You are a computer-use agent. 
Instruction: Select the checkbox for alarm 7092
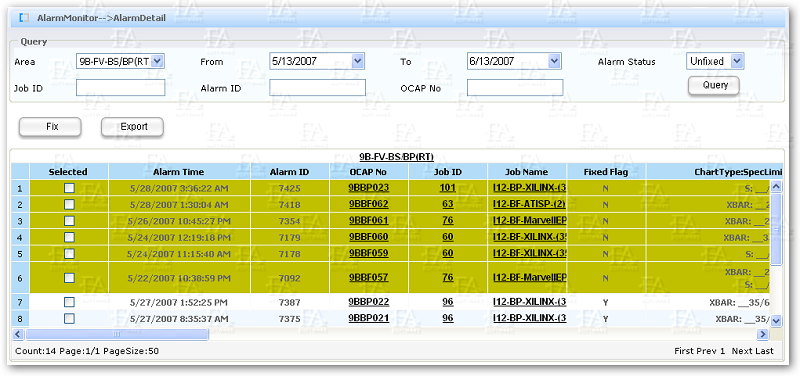(x=69, y=278)
